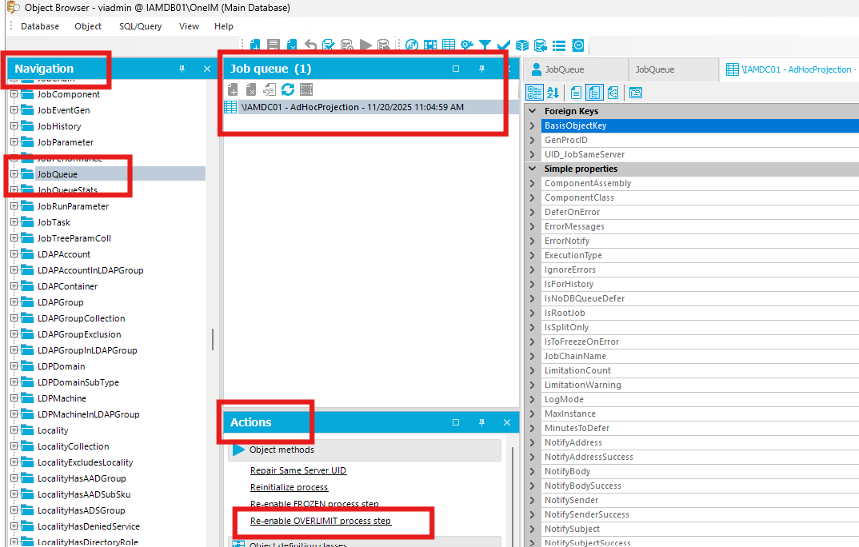Switch to the \IAMDC01 - AdHocProjection tab
This screenshot has width=859, height=547.
[x=790, y=69]
